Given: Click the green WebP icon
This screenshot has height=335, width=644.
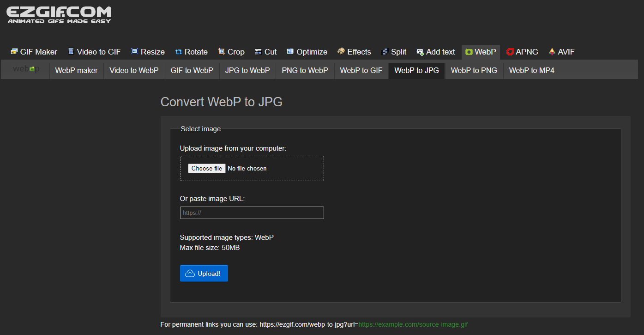Looking at the screenshot, I should coord(469,52).
